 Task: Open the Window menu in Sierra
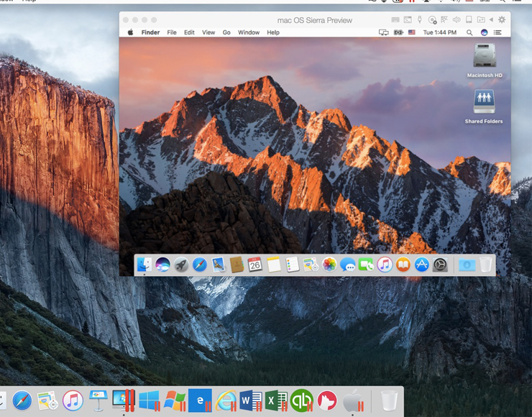(x=249, y=32)
